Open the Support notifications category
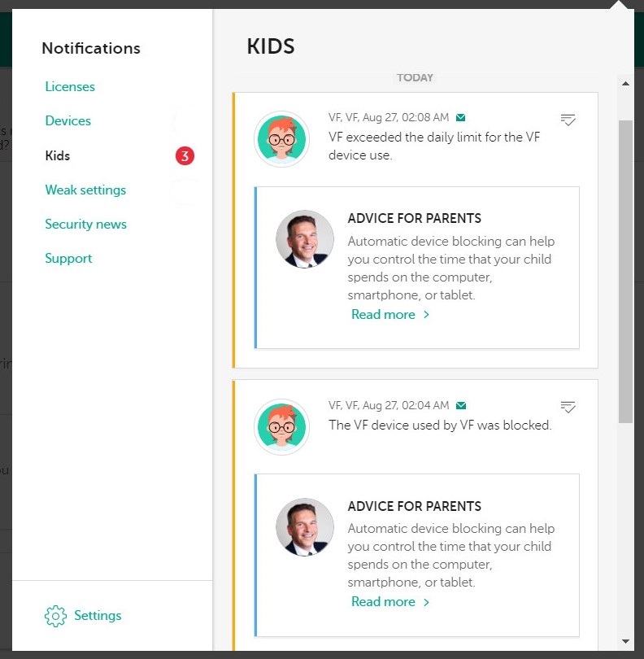 (x=68, y=259)
